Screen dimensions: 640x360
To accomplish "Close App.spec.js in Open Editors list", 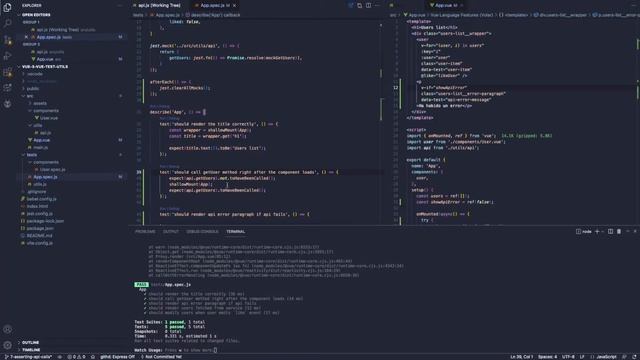I will coord(27,37).
